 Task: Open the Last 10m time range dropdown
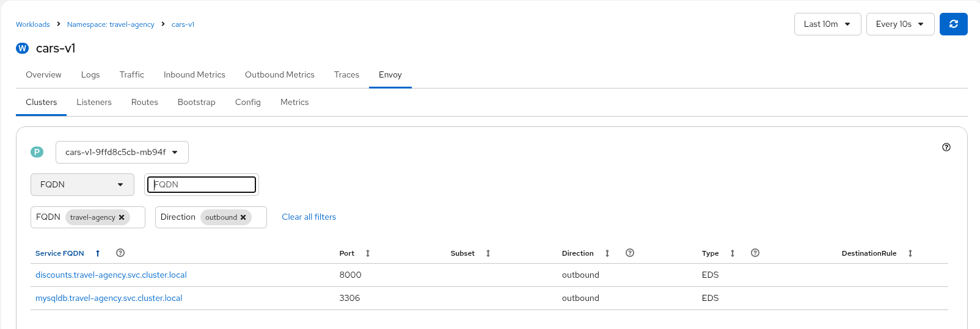[x=828, y=24]
